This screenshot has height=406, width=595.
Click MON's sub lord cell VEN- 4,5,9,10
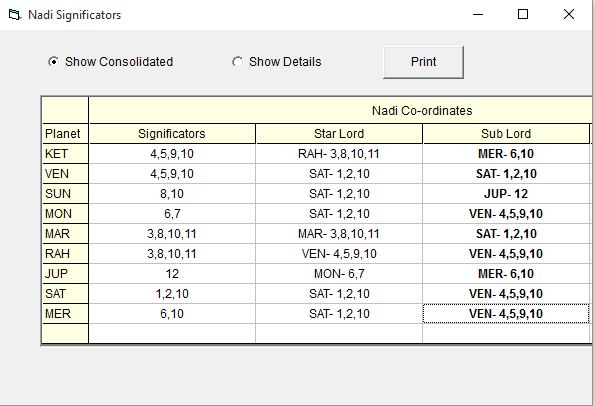[x=506, y=214]
